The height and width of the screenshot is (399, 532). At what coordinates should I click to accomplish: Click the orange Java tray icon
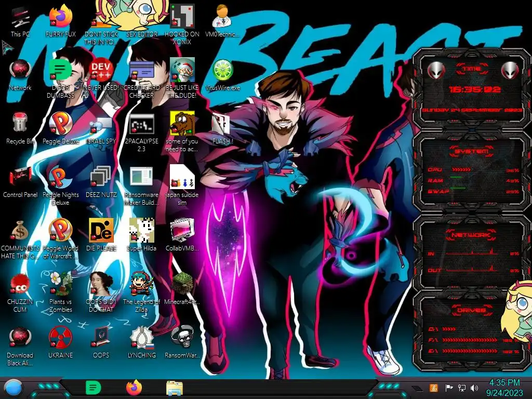coord(434,388)
